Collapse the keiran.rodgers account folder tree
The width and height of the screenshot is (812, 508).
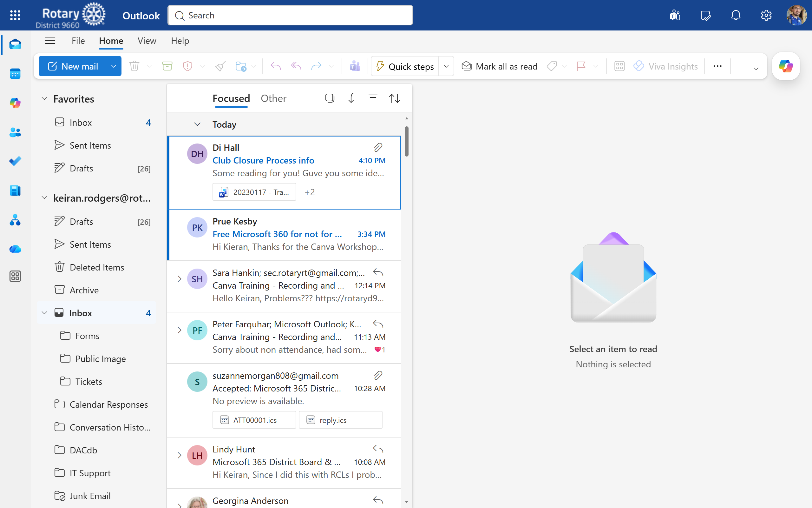click(44, 198)
